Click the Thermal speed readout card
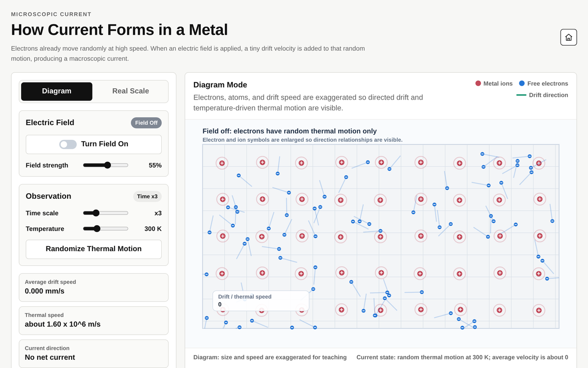The width and height of the screenshot is (588, 368). point(94,320)
